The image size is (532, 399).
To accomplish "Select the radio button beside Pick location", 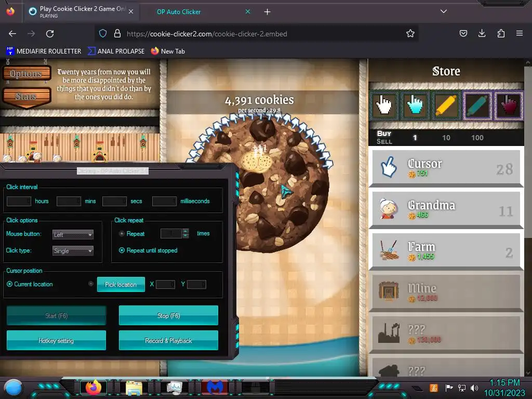I will (x=90, y=284).
